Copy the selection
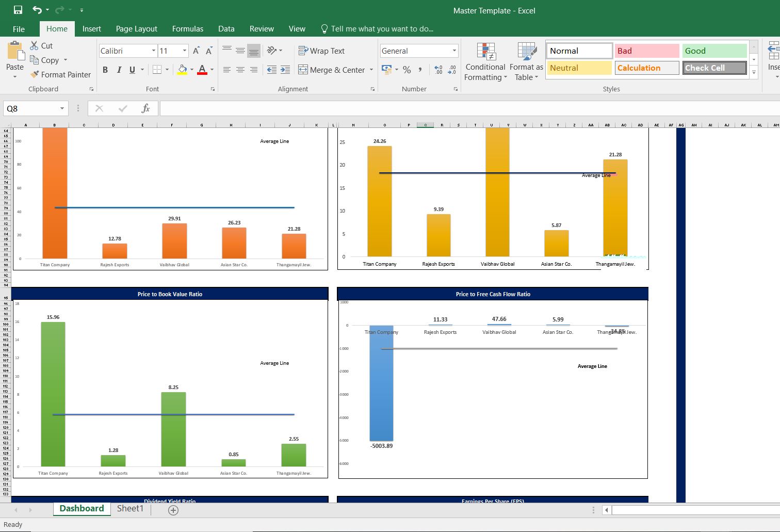Viewport: 780px width, 532px height. point(44,60)
